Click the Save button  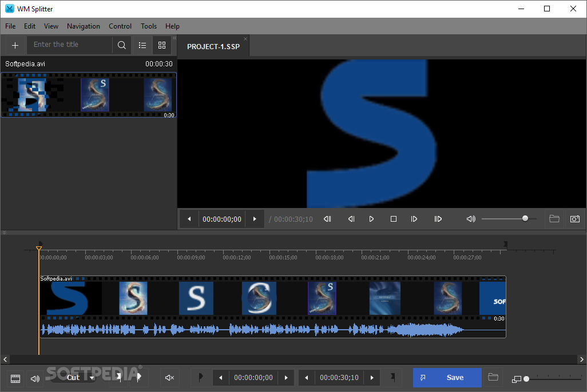(447, 378)
